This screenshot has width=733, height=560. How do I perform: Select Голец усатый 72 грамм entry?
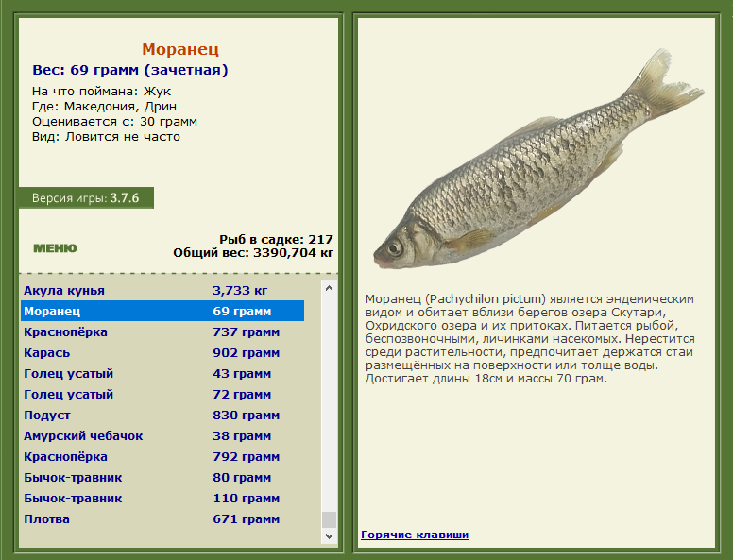[x=162, y=394]
